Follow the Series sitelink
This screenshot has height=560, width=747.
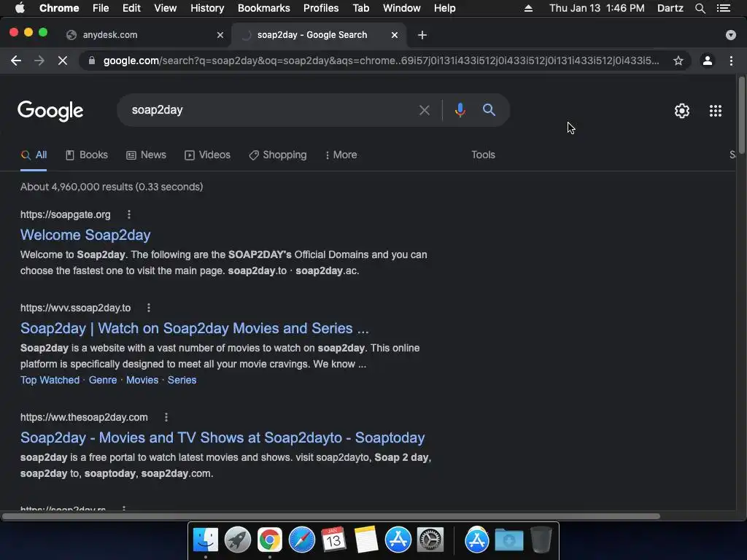182,380
